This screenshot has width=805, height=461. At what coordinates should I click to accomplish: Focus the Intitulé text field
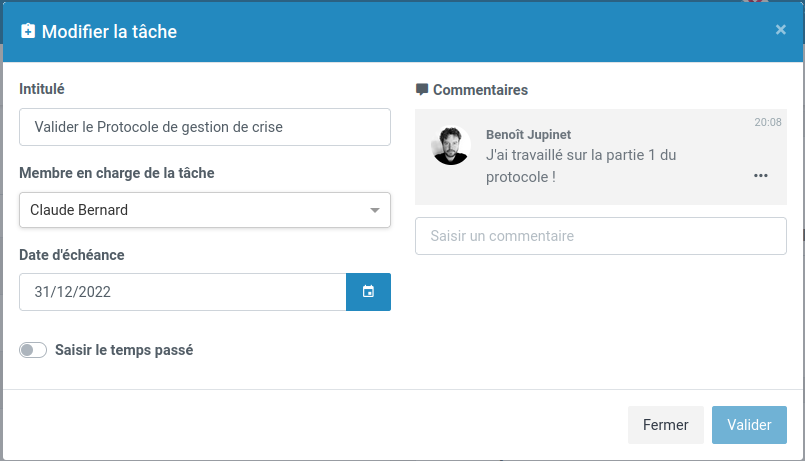click(x=204, y=127)
